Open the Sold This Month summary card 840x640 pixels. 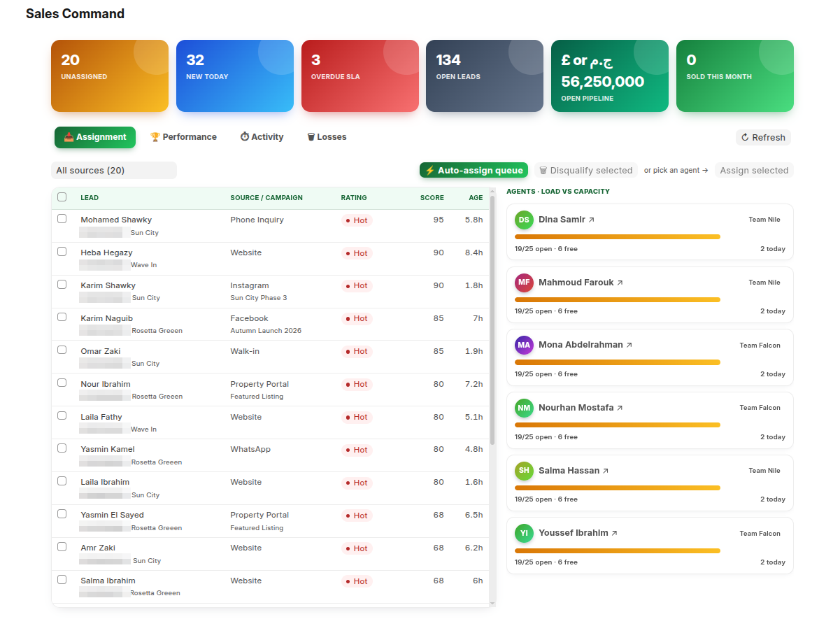pos(735,76)
